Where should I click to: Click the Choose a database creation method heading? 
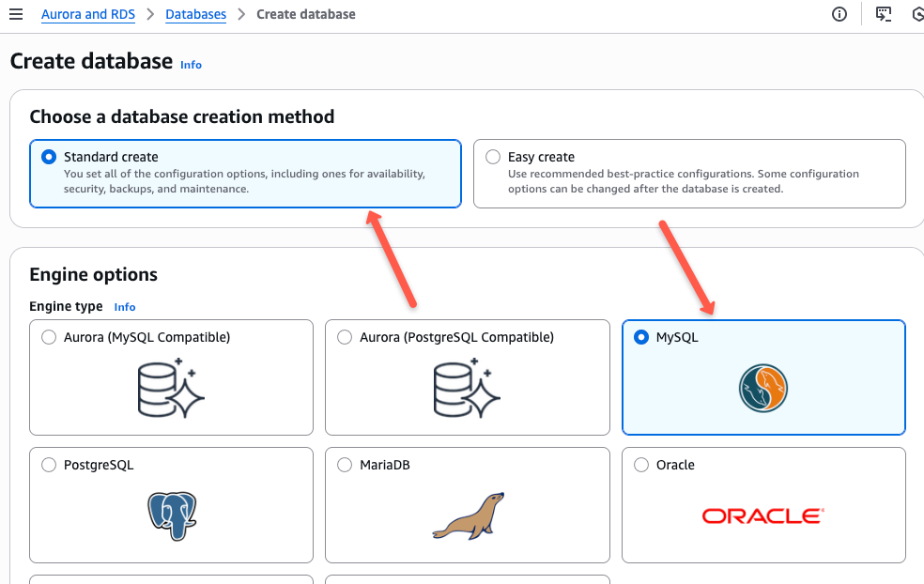click(182, 116)
